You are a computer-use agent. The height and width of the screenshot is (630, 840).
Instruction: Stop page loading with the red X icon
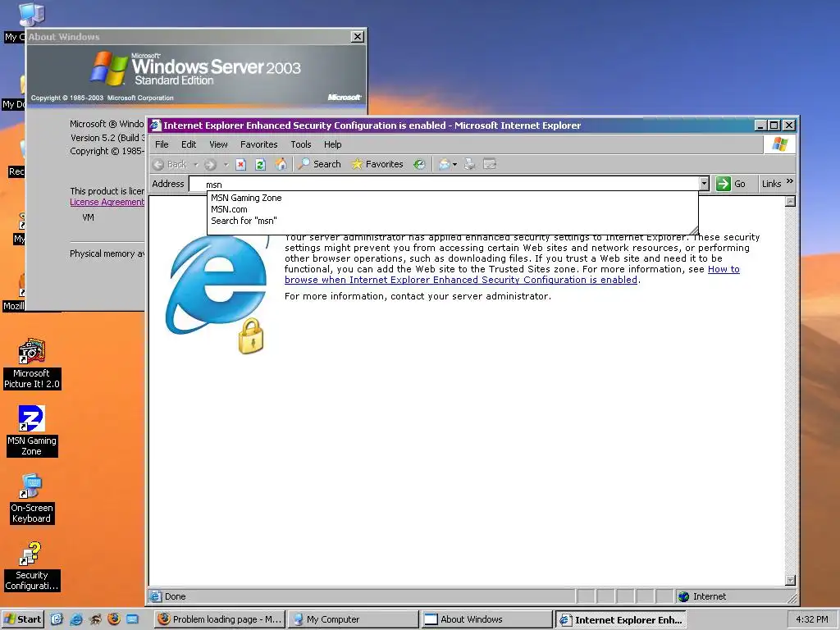pyautogui.click(x=241, y=164)
